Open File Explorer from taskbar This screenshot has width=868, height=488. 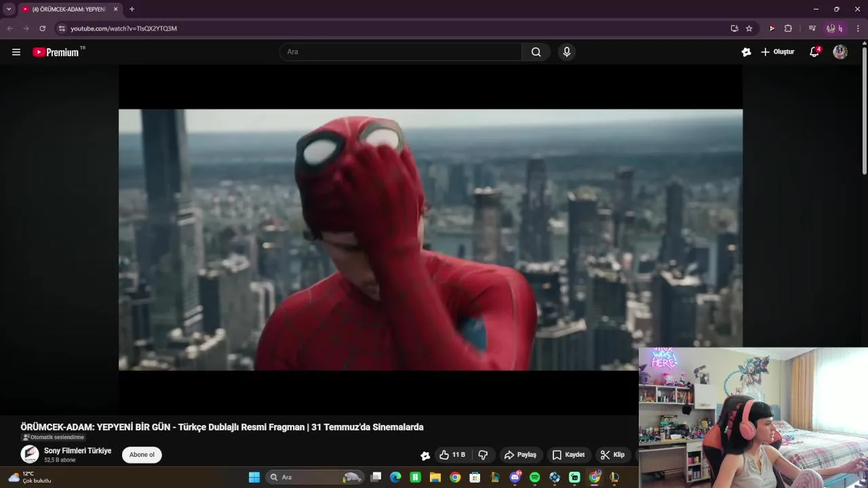click(x=435, y=477)
